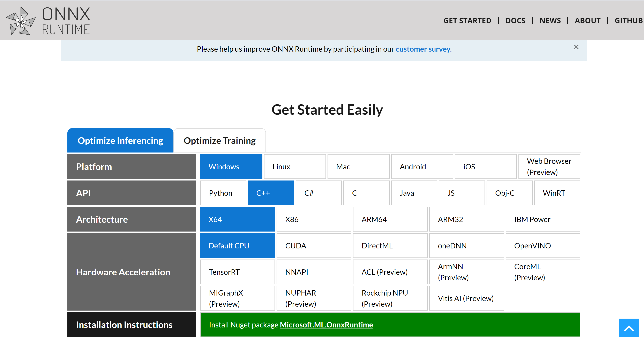
Task: Click the scroll-to-top arrow button
Action: pyautogui.click(x=629, y=327)
